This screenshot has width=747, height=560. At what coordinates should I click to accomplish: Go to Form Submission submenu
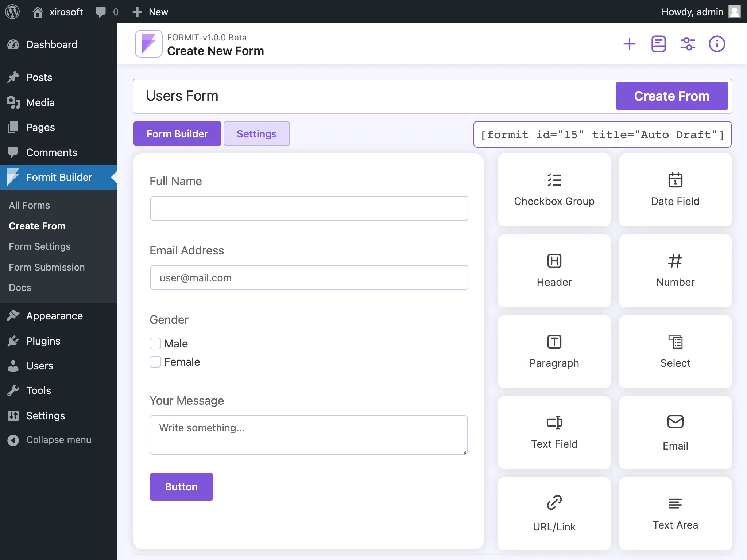47,267
